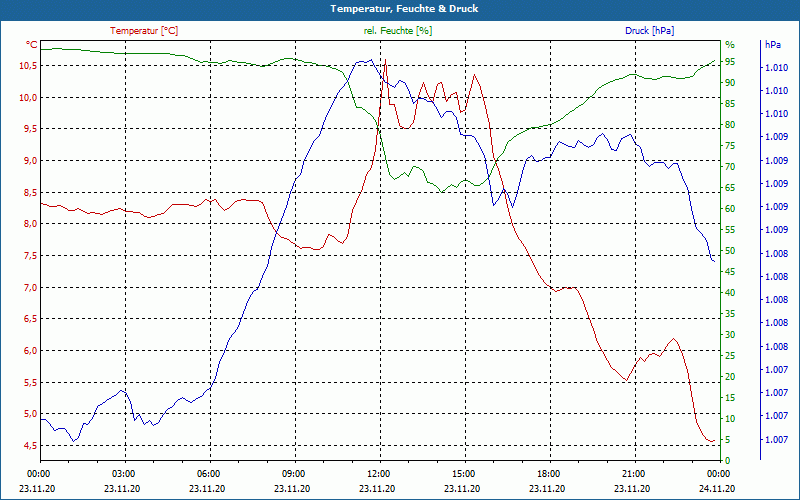800x500 pixels.
Task: Pick the 65 humidity axis value
Action: click(x=730, y=188)
